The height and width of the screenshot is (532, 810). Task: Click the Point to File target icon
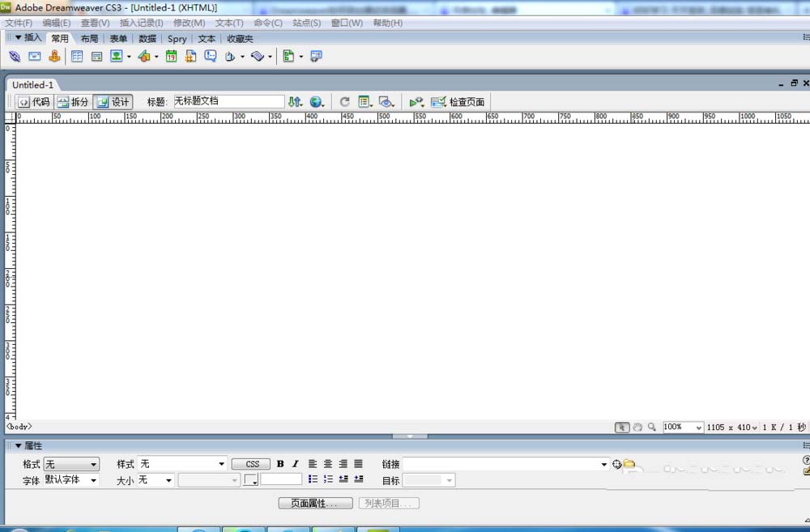click(616, 464)
